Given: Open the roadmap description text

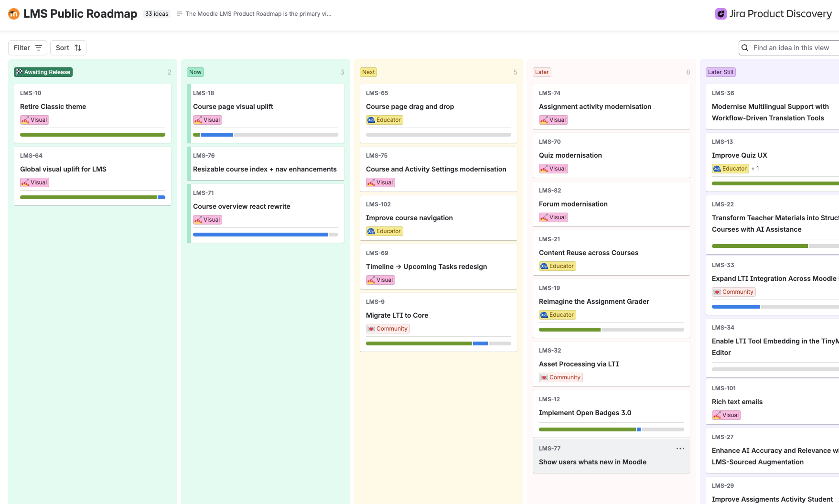Looking at the screenshot, I should 258,14.
